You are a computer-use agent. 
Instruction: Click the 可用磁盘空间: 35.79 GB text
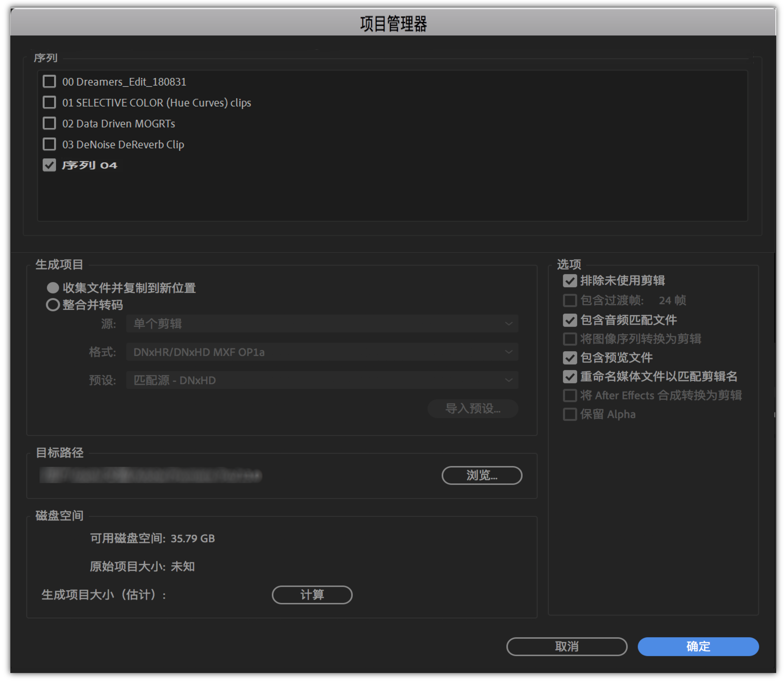point(152,539)
